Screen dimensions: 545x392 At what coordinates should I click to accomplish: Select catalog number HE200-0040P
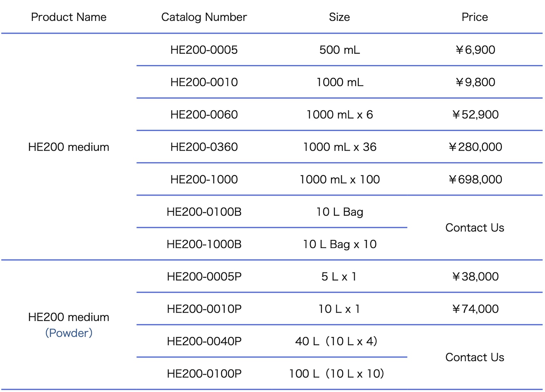204,341
